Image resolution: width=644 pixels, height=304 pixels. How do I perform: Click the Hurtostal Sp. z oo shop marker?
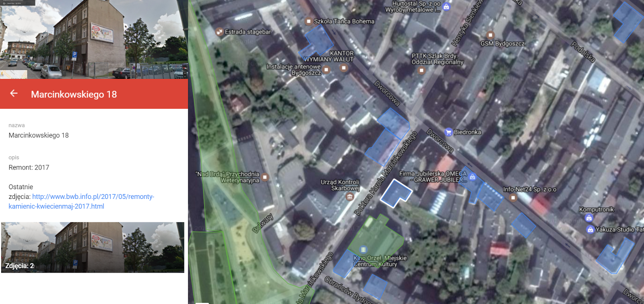(446, 6)
